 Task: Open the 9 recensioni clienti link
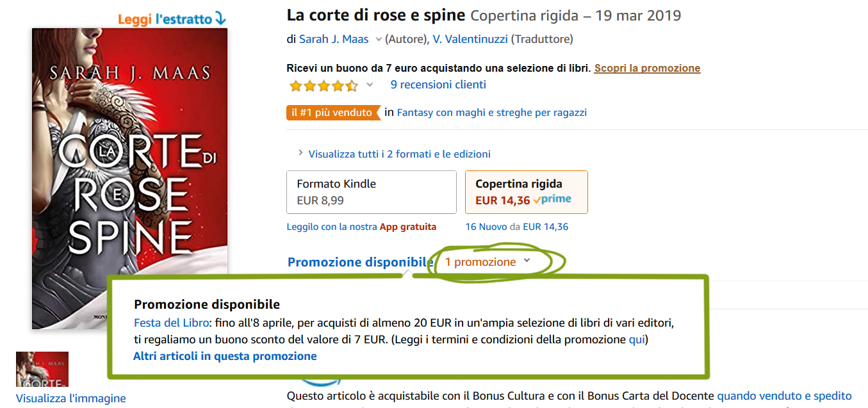(x=438, y=85)
